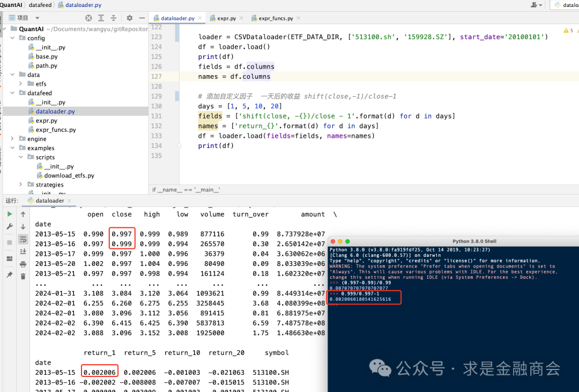Click the if __name__ == '__main__' breadcrumb
This screenshot has width=579, height=392.
186,189
